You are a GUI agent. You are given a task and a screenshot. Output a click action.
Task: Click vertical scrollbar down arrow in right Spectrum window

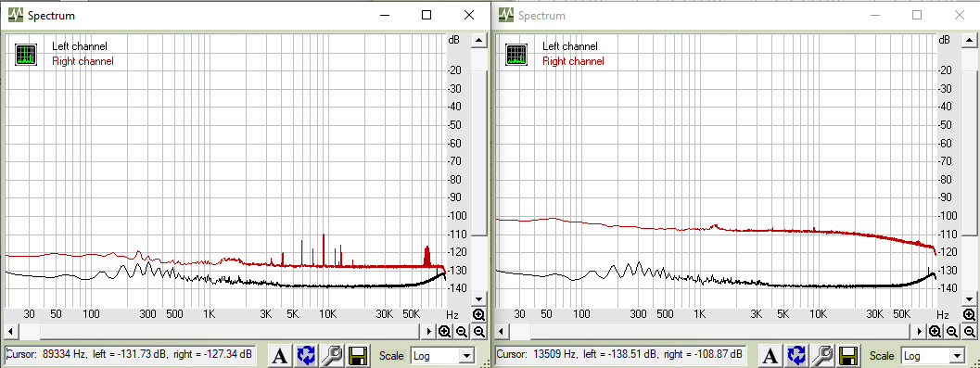click(x=969, y=299)
